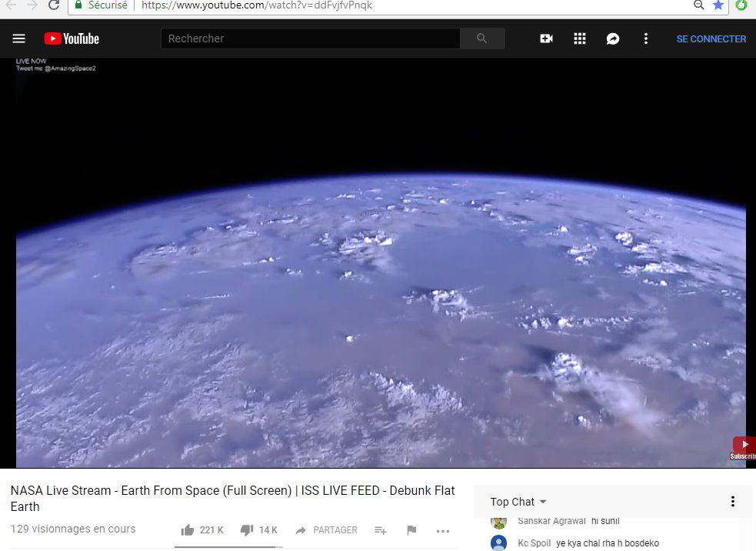Focus the Rechercher search field

tap(311, 38)
